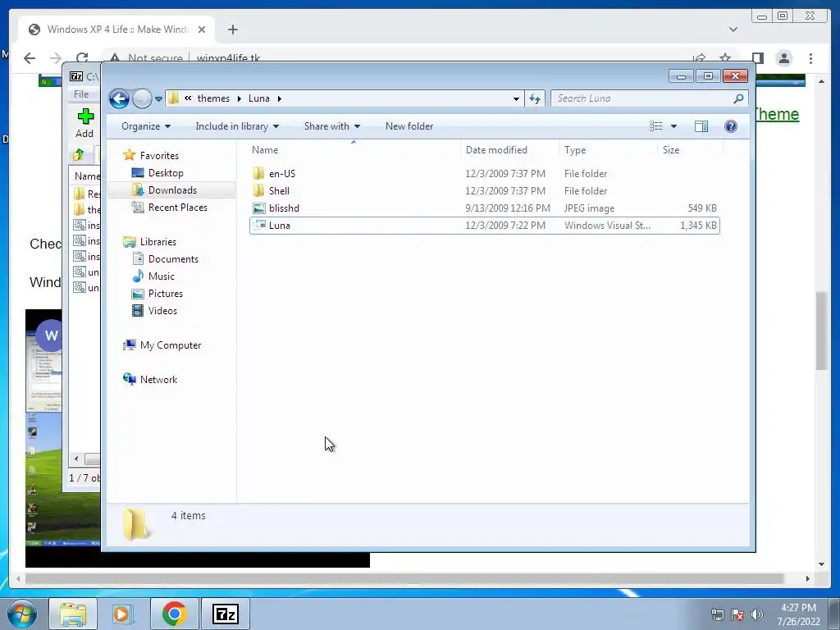Viewport: 840px width, 630px height.
Task: Change the view layout icon
Action: [656, 126]
